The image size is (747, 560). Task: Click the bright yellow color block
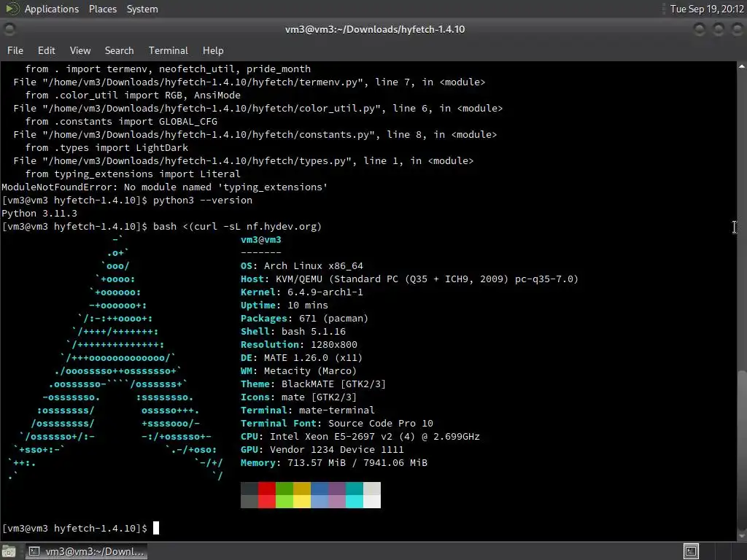pos(302,502)
